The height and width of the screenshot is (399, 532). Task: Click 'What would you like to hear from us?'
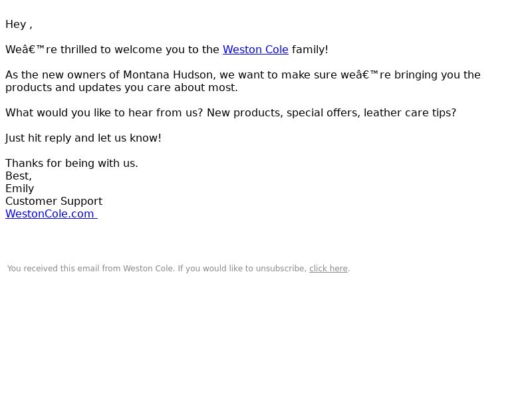click(x=104, y=112)
